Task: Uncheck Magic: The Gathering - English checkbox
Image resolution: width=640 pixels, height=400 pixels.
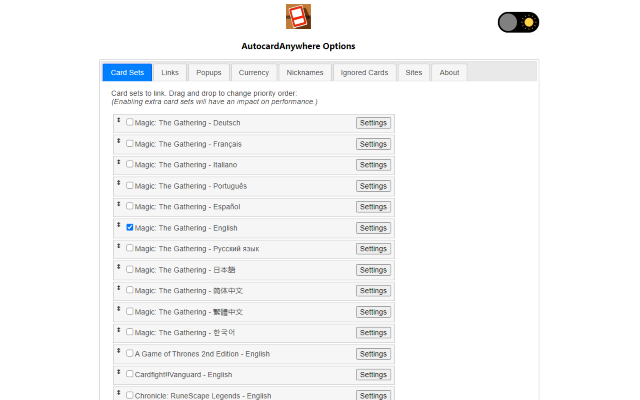Action: [x=130, y=227]
